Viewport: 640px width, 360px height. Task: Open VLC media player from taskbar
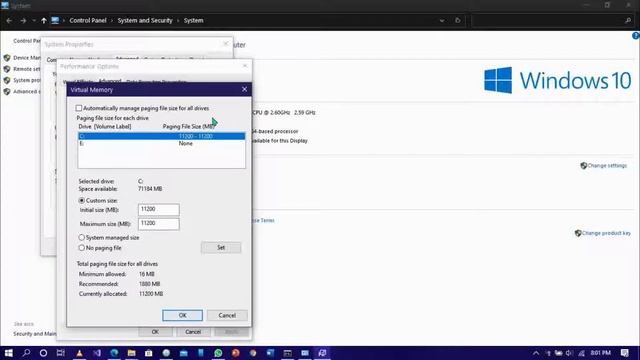(x=79, y=353)
